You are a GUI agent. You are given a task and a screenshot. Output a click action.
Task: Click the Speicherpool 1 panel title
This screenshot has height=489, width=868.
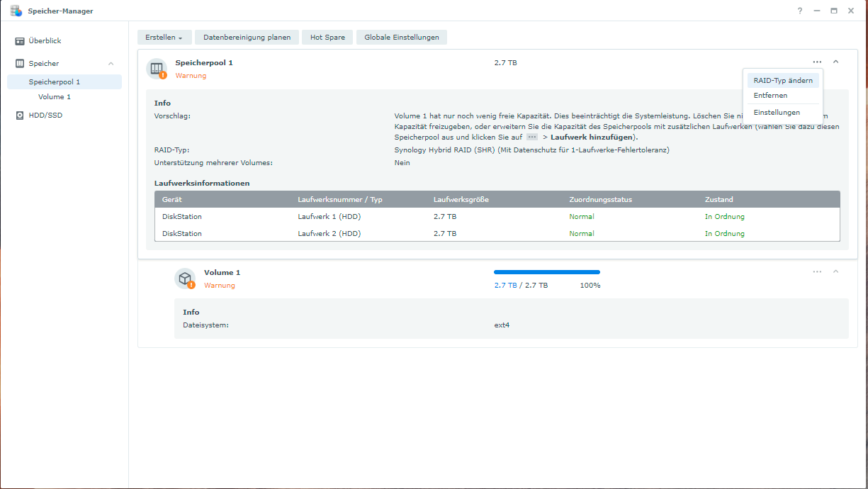204,63
